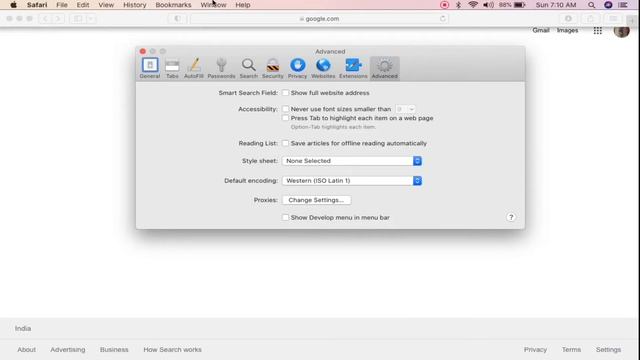The image size is (640, 360).
Task: Open the Advertising footer link
Action: click(68, 349)
